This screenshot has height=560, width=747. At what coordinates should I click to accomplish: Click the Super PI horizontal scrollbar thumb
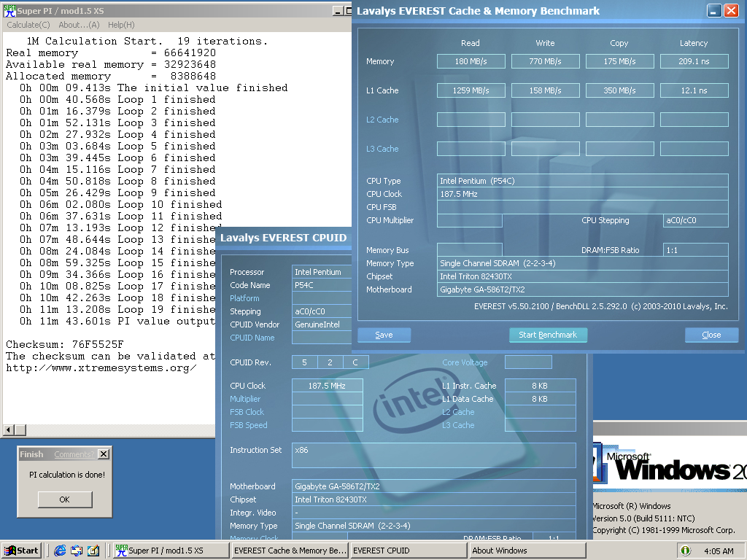click(x=20, y=430)
